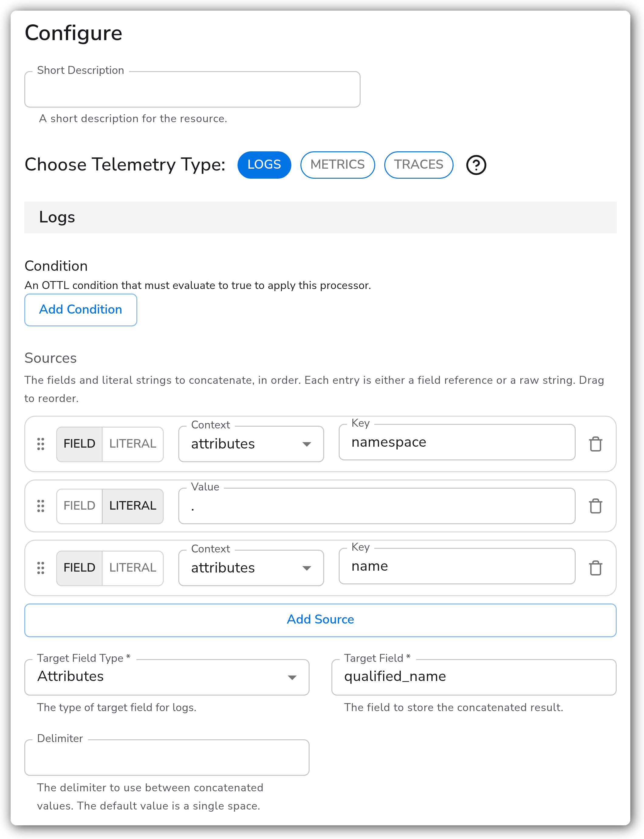
Task: Click the Add Condition button
Action: pyautogui.click(x=80, y=310)
